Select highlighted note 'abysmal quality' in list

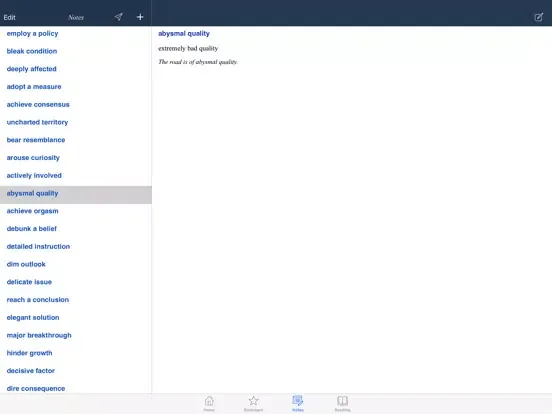(x=76, y=195)
